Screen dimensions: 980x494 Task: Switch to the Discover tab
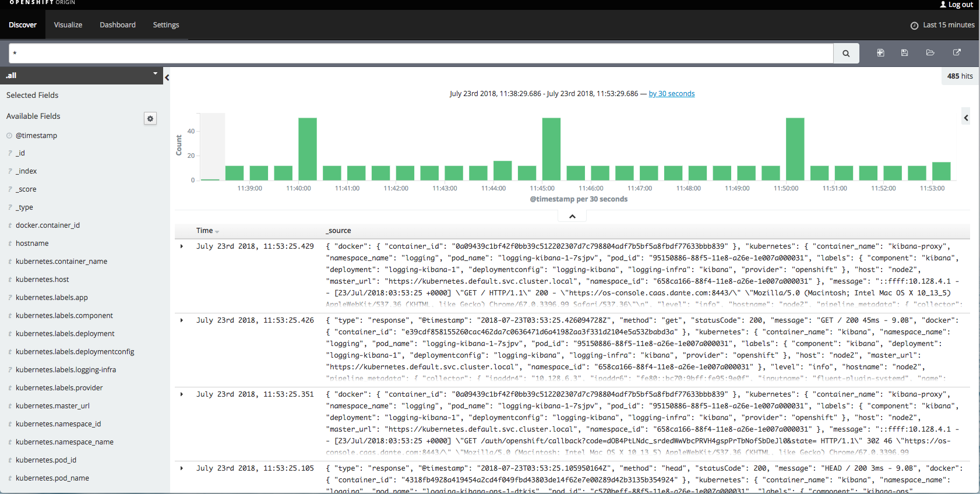point(23,25)
